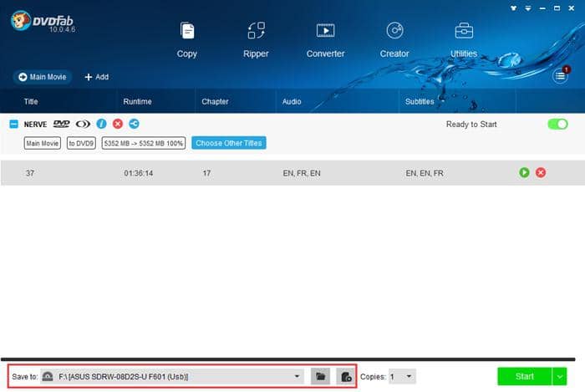Browse output folder with folder icon
This screenshot has height=392, width=585.
point(320,376)
